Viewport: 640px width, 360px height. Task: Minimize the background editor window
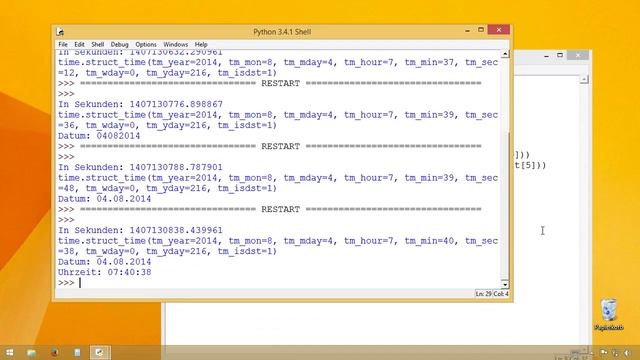click(547, 56)
